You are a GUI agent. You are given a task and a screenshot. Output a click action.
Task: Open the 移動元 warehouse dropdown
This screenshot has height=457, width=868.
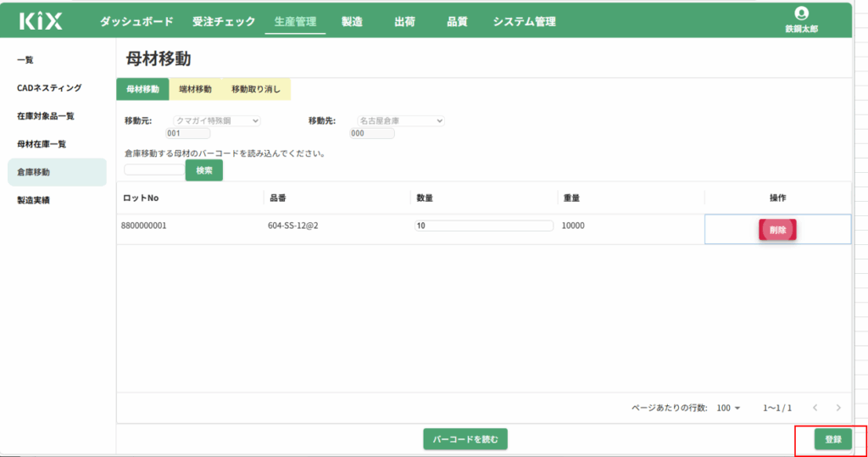pyautogui.click(x=218, y=120)
